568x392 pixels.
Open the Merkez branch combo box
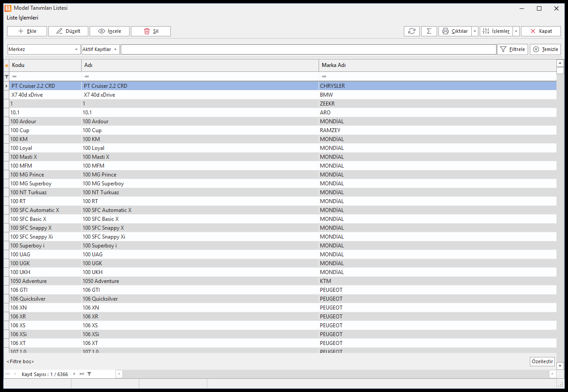click(44, 49)
